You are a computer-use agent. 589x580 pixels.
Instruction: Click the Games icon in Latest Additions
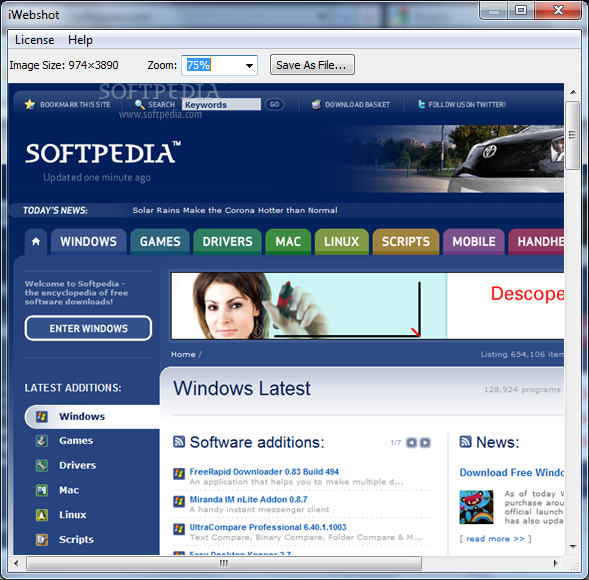click(42, 441)
